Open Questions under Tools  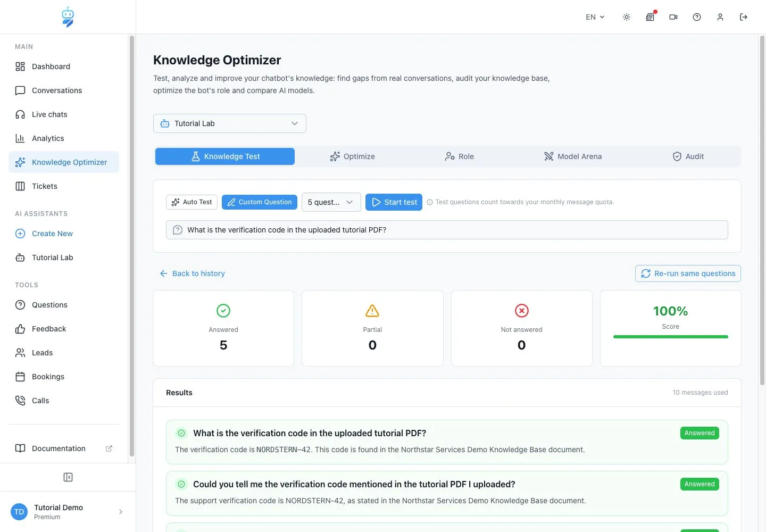(x=64, y=305)
